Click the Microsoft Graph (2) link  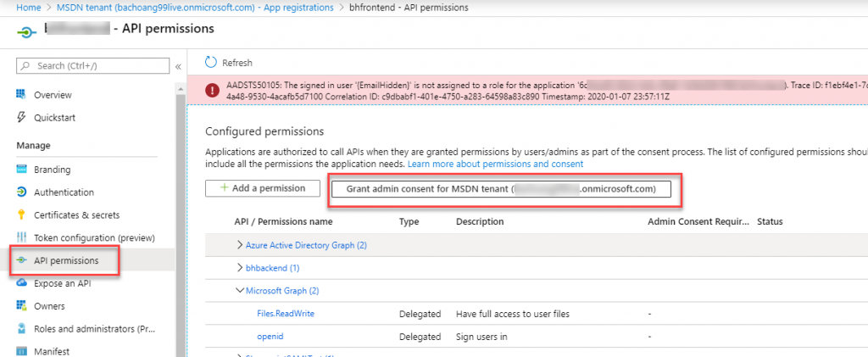(x=281, y=290)
